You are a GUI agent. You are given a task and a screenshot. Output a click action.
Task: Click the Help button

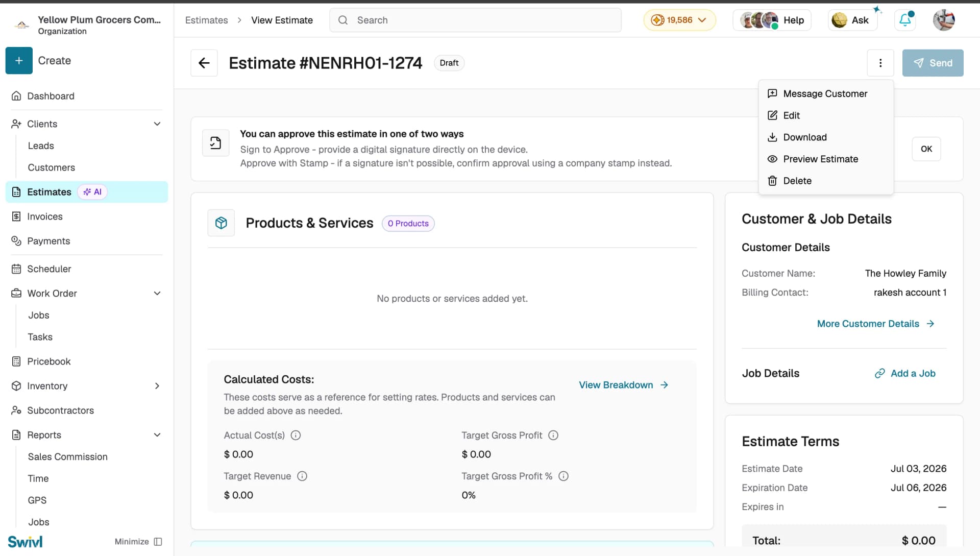point(772,20)
